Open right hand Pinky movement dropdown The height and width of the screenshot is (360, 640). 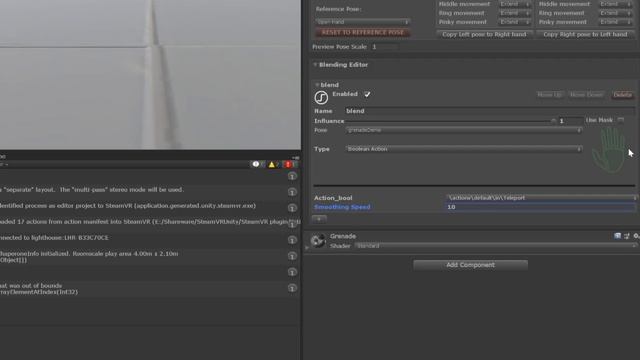click(x=616, y=22)
